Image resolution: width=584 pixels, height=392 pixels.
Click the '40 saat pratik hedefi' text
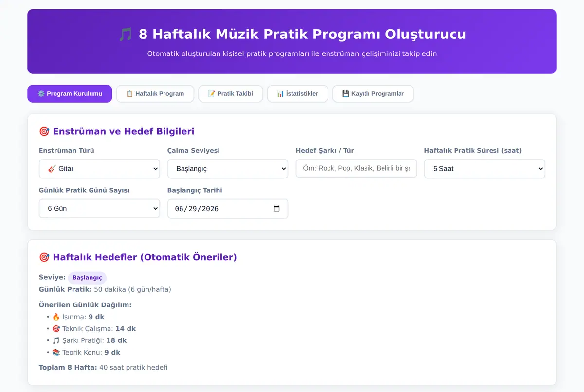(x=133, y=367)
